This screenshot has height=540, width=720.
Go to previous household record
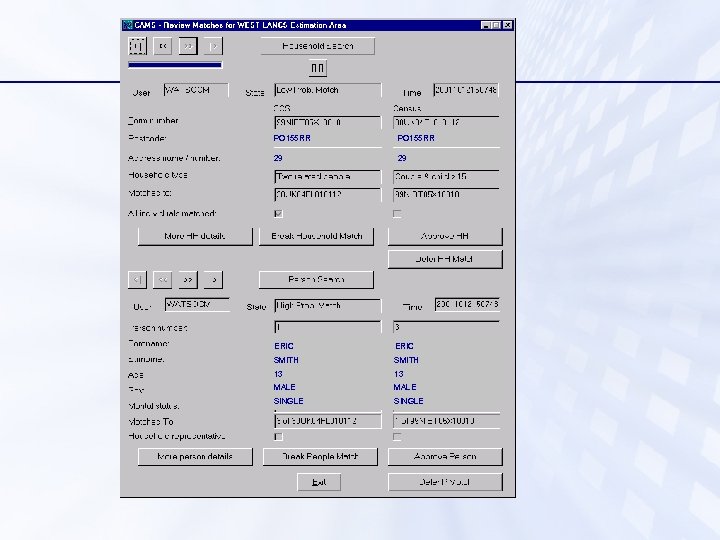click(x=163, y=46)
